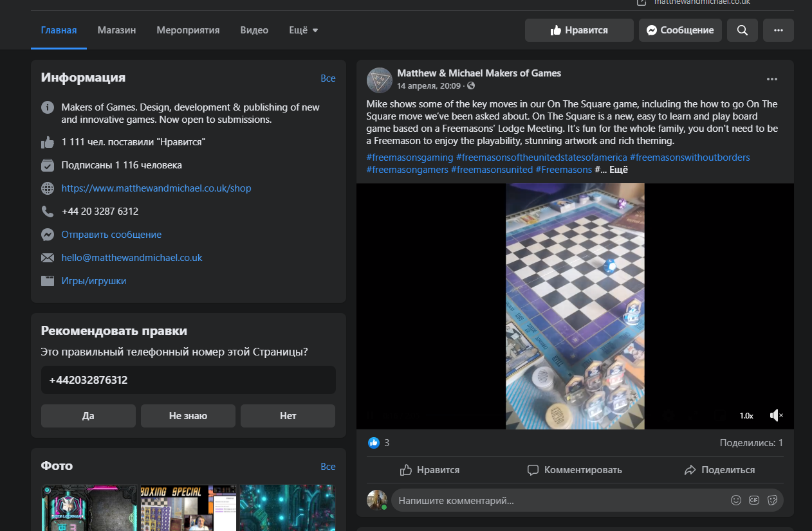Insert emoji in comment box
The height and width of the screenshot is (531, 812).
click(736, 500)
